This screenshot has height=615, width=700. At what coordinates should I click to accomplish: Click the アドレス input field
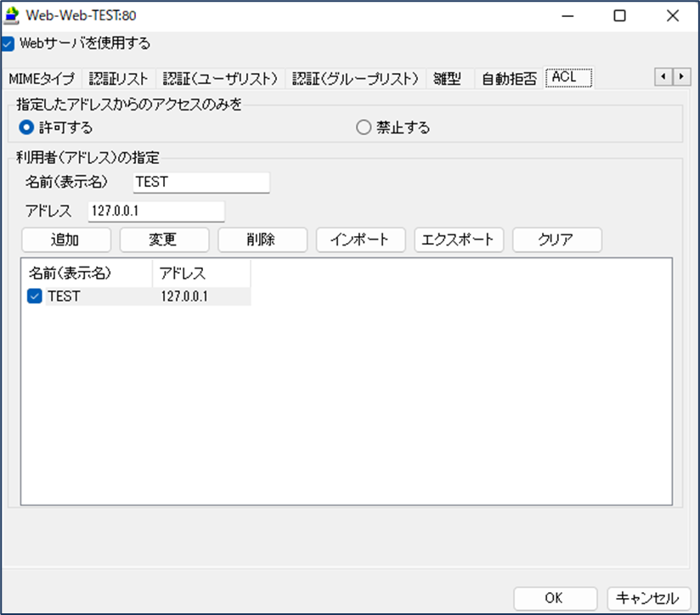click(156, 212)
